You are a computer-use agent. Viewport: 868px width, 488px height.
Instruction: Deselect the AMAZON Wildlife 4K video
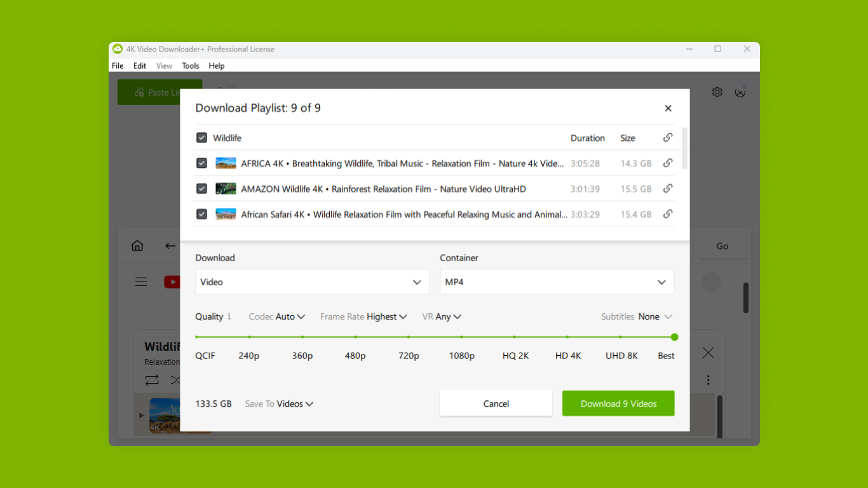click(x=201, y=189)
